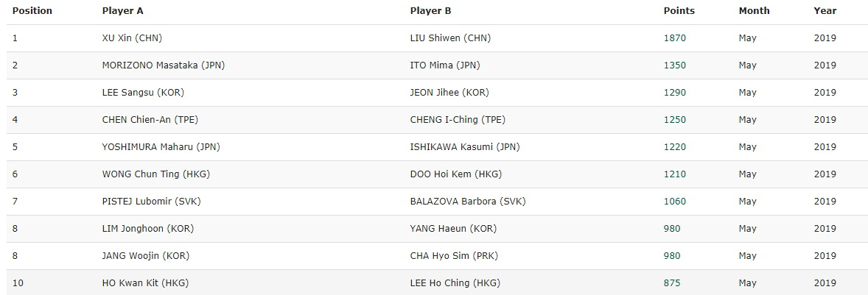
Task: Click the Position column header
Action: coord(32,10)
